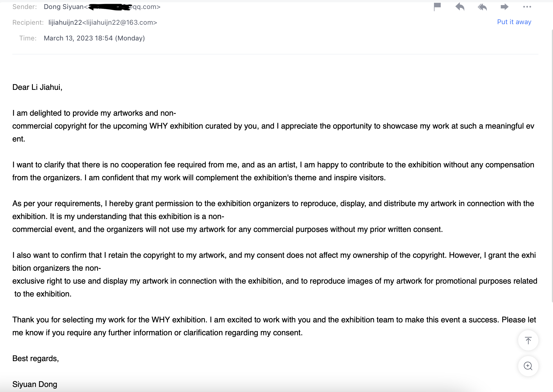Click the Best regards closing line
553x392 pixels.
pyautogui.click(x=36, y=359)
